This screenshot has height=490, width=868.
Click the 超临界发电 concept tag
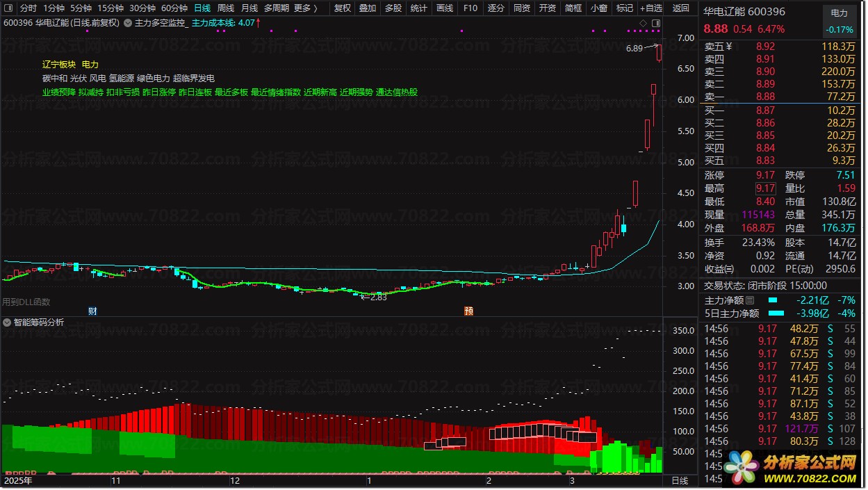tap(194, 78)
